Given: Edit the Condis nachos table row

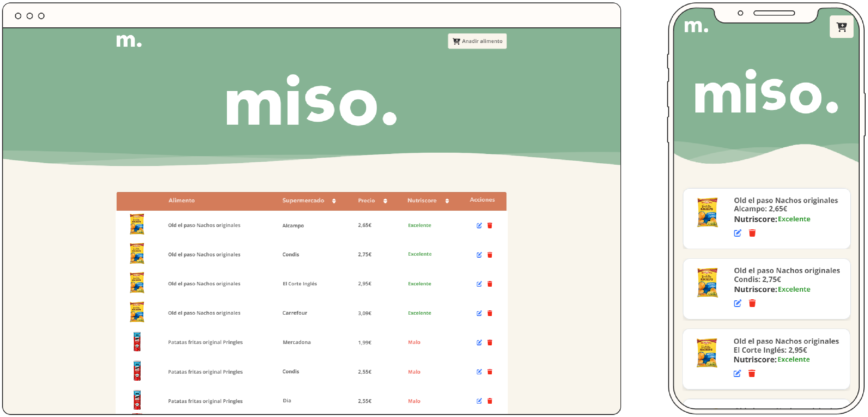Looking at the screenshot, I should 479,255.
